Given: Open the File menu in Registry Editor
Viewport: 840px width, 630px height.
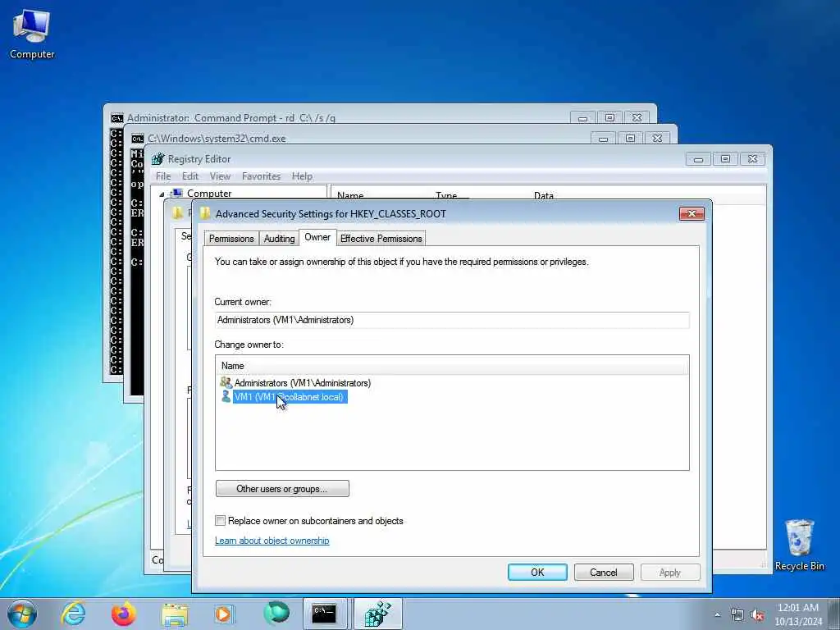Looking at the screenshot, I should click(163, 176).
